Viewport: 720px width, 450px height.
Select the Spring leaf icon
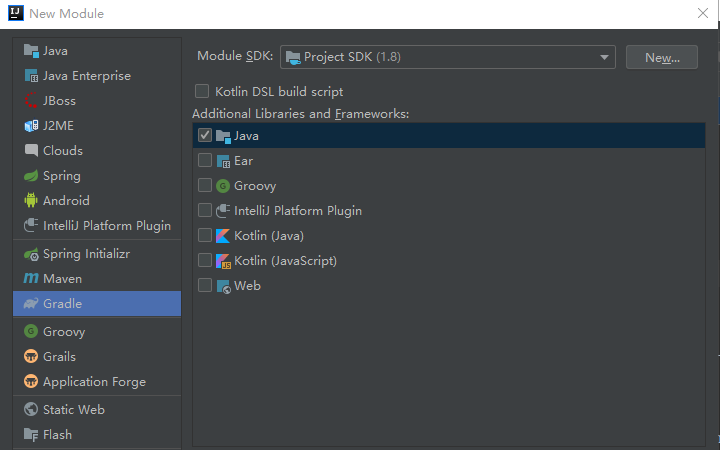[x=31, y=175]
